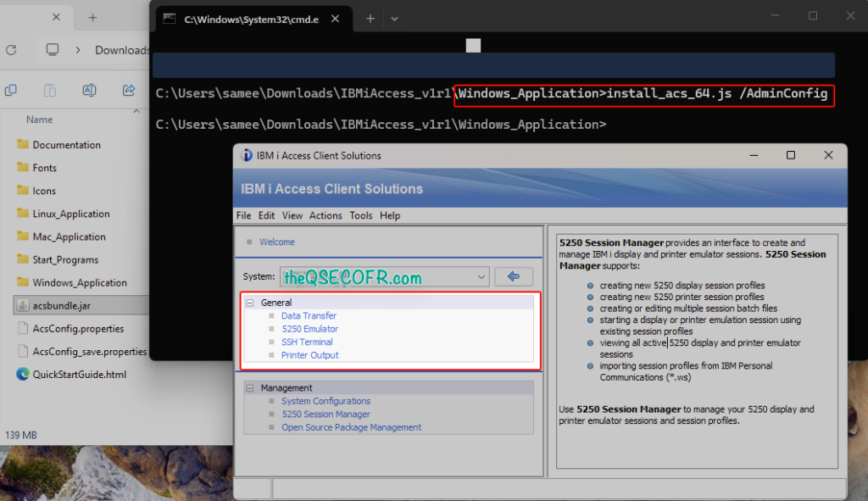Image resolution: width=868 pixels, height=501 pixels.
Task: Select the acsbundle.jar file
Action: pyautogui.click(x=81, y=305)
